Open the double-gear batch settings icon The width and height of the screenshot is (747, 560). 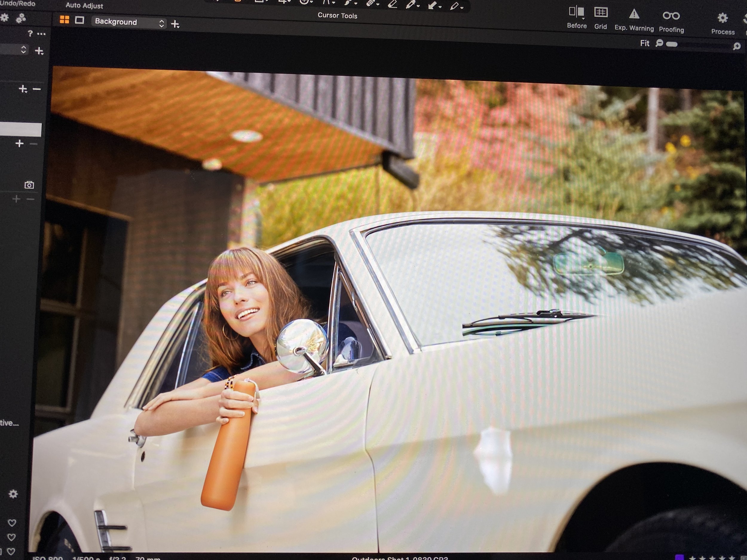click(21, 18)
